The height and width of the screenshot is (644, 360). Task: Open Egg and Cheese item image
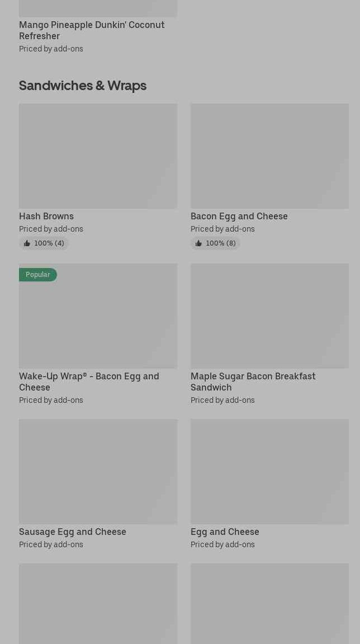coord(269,471)
